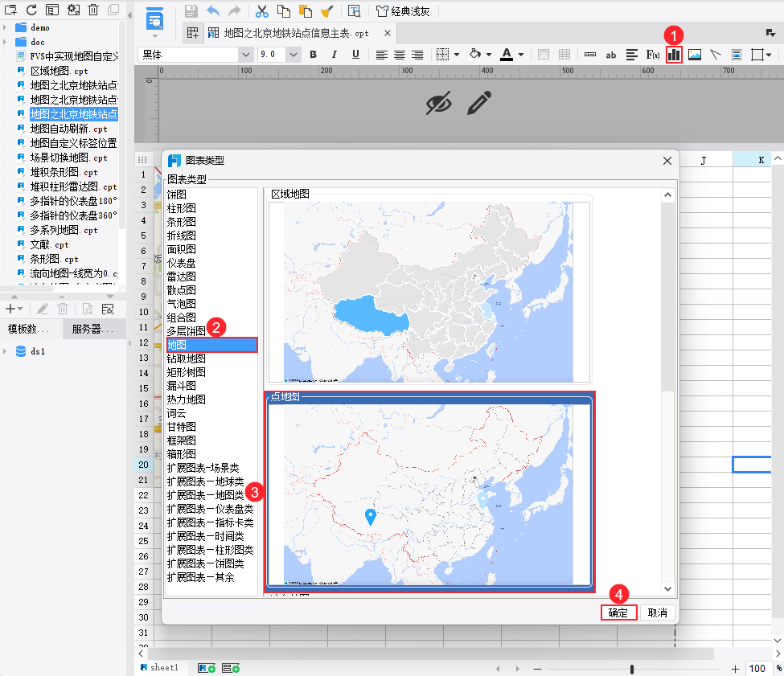Undo the last action
784x676 pixels.
[x=213, y=11]
